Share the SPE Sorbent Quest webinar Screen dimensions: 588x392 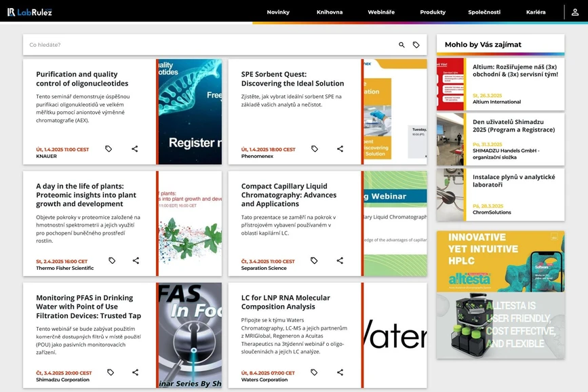(340, 149)
